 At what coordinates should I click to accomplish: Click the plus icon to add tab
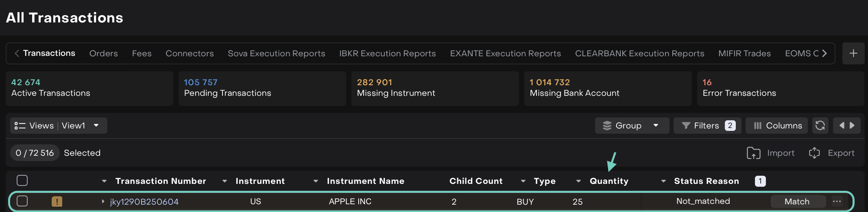click(x=853, y=53)
